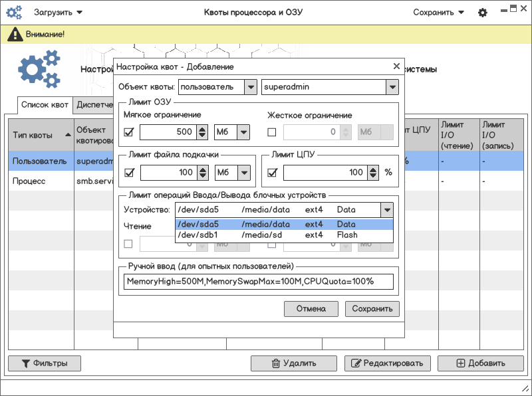This screenshot has height=396, width=532.
Task: Toggle the soft RAM limit checkbox
Action: [x=129, y=132]
